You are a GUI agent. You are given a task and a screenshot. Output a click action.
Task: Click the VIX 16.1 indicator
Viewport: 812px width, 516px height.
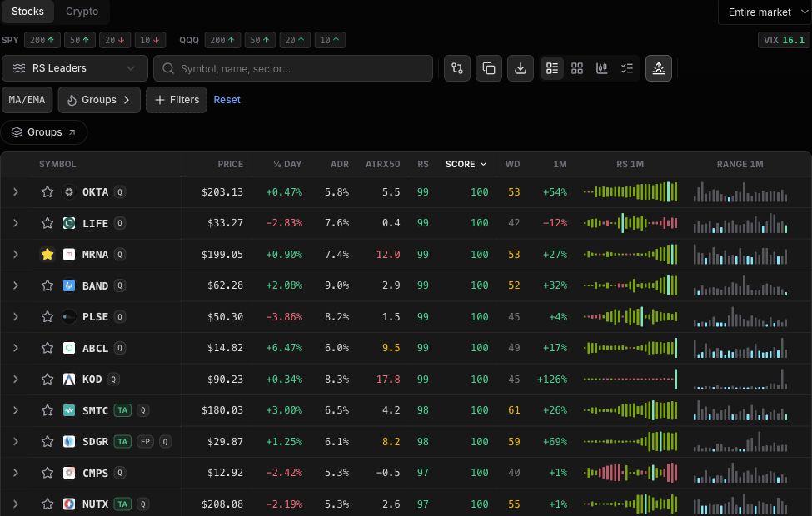click(784, 40)
